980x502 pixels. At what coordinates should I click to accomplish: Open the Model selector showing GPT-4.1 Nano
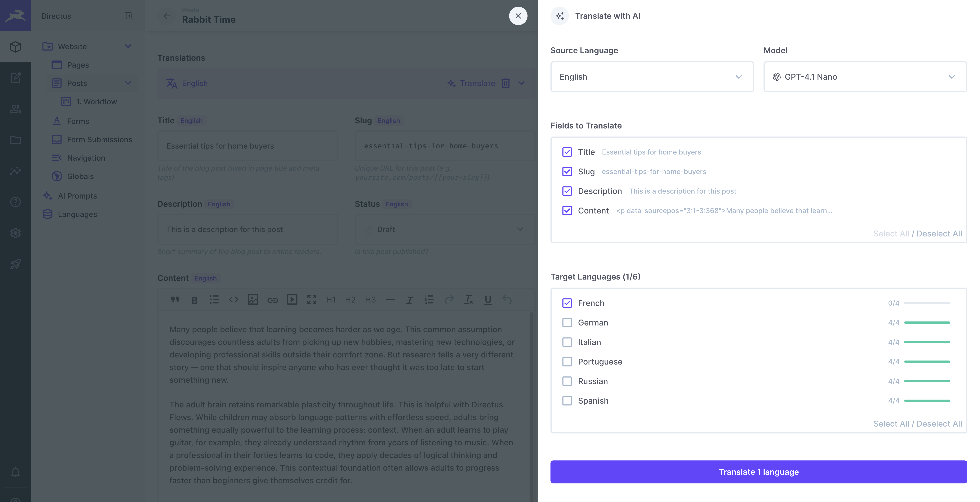coord(865,77)
